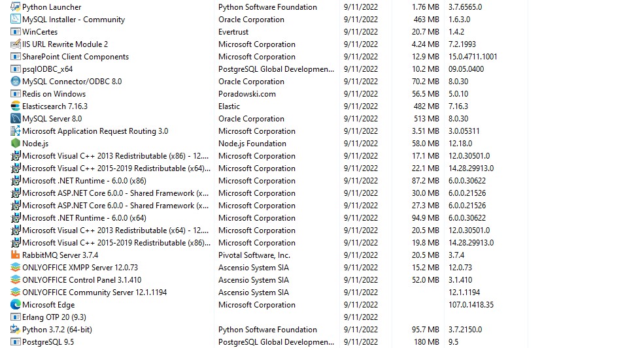This screenshot has height=348, width=644.
Task: Select the ONLYOFFICE Community Server icon
Action: click(x=15, y=293)
